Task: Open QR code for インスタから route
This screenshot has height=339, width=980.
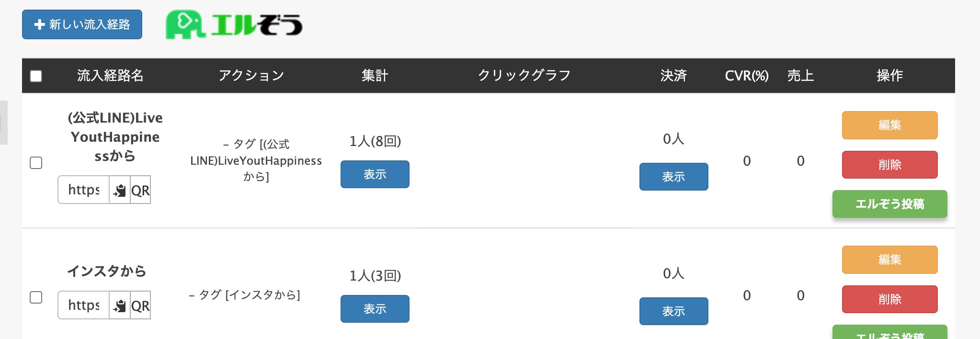Action: click(x=140, y=305)
